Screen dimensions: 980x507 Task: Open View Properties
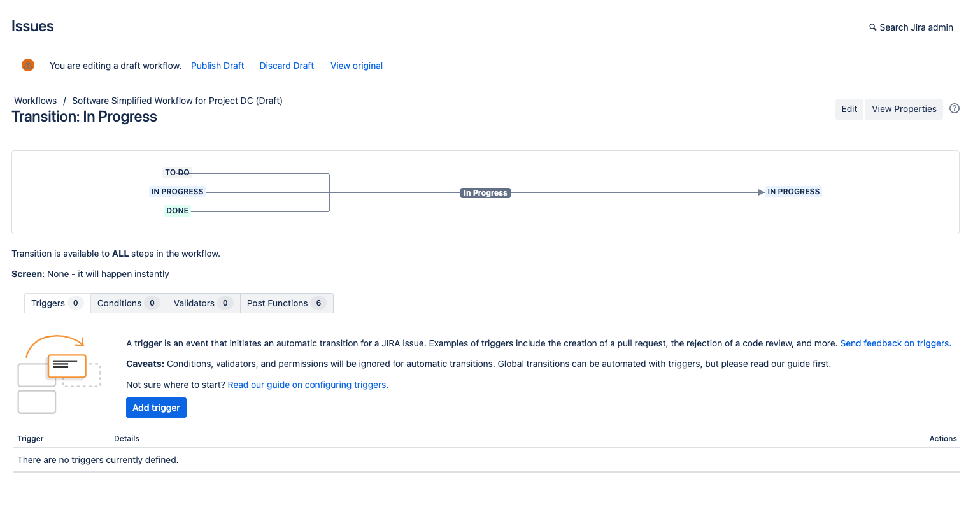pos(904,109)
